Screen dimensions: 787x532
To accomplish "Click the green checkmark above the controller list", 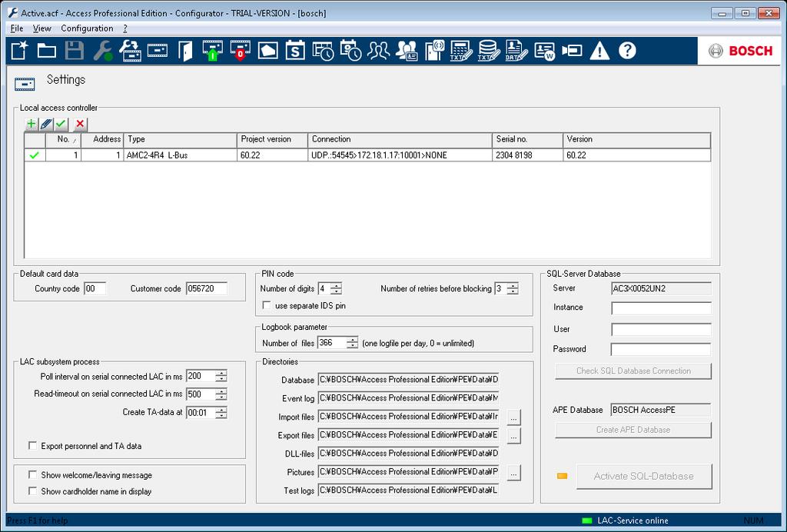I will [61, 124].
